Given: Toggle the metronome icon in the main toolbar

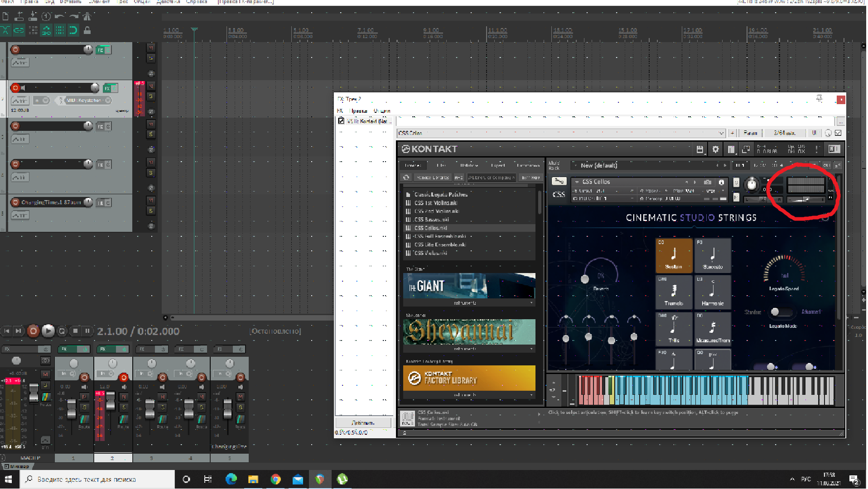Looking at the screenshot, I should tap(87, 17).
